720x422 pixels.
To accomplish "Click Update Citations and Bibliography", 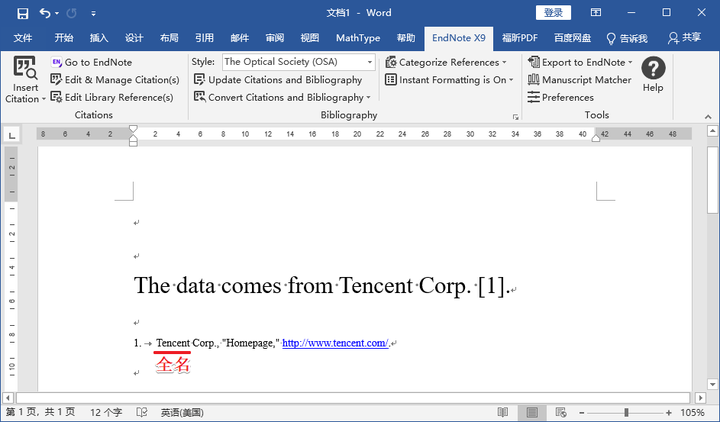I will click(x=278, y=80).
